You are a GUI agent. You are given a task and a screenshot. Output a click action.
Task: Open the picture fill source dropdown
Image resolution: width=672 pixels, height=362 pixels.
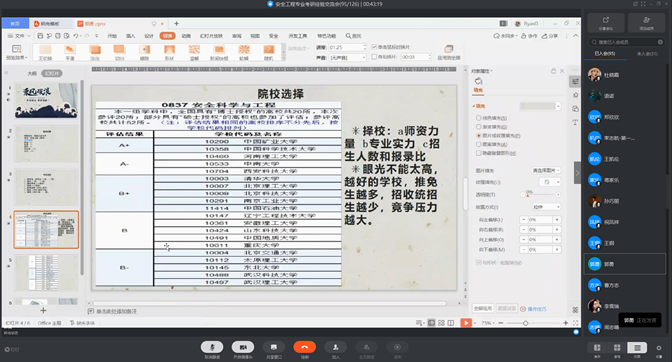(x=546, y=171)
